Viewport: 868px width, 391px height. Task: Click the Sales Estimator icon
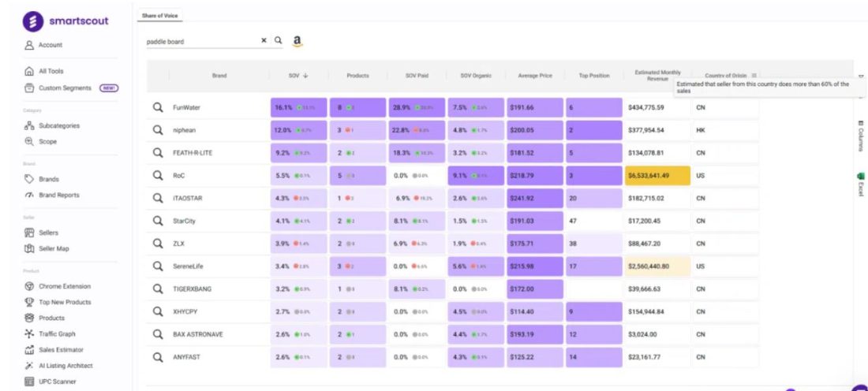coord(29,350)
